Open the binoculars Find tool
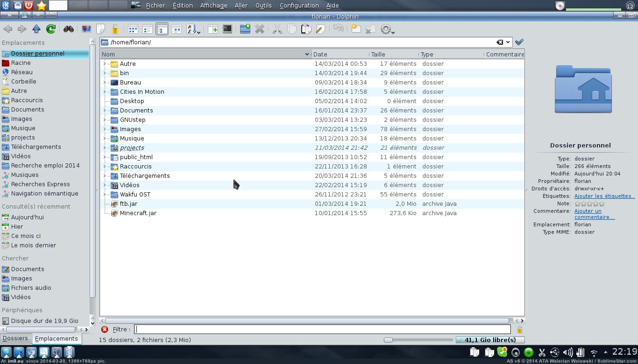Image resolution: width=638 pixels, height=364 pixels. pos(69,29)
